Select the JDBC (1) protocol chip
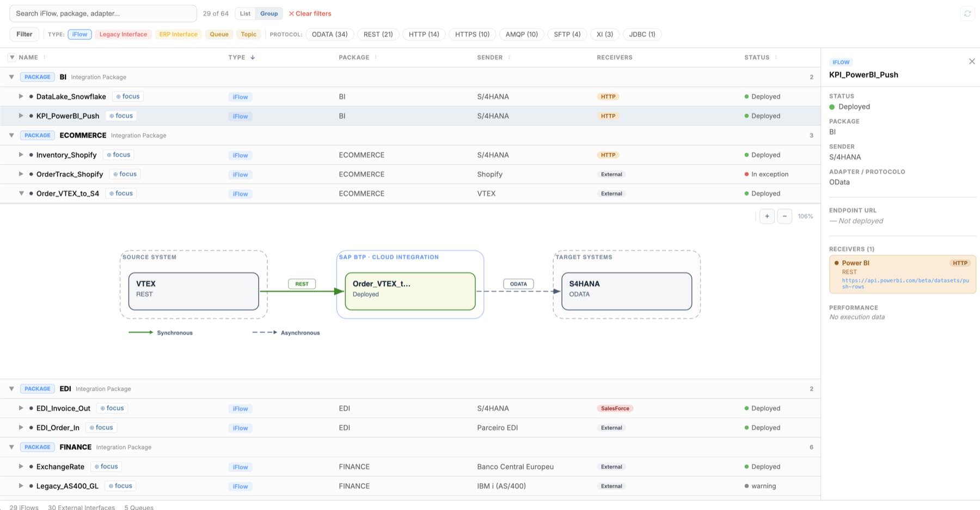The height and width of the screenshot is (510, 980). [x=642, y=34]
